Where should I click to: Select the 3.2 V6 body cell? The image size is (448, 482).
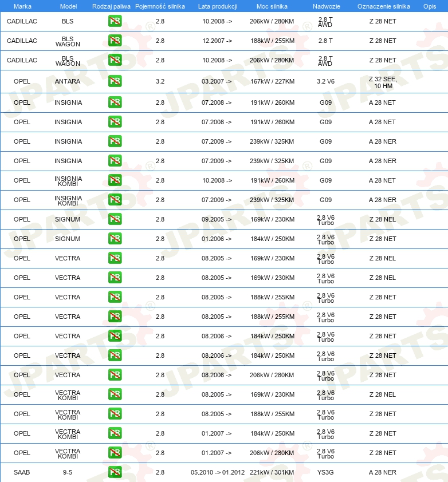(325, 81)
